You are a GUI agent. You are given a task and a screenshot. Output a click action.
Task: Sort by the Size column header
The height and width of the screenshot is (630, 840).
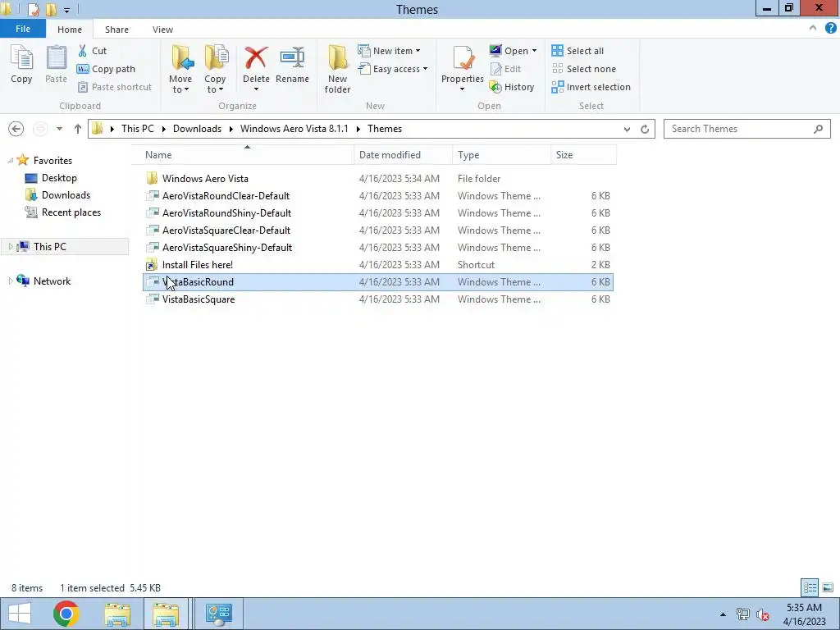coord(583,155)
